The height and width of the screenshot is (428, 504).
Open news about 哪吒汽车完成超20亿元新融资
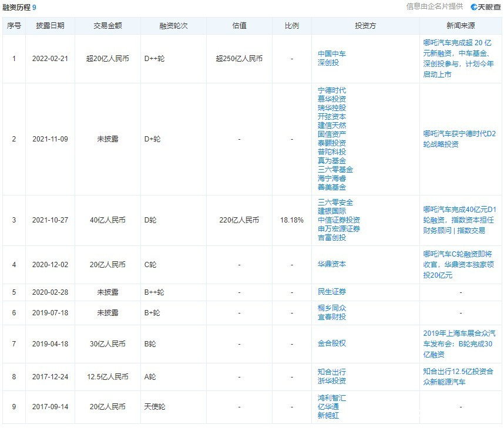459,59
